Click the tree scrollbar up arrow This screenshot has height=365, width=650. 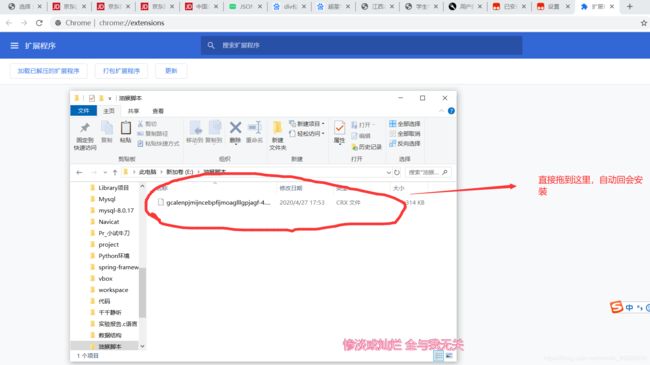[142, 187]
